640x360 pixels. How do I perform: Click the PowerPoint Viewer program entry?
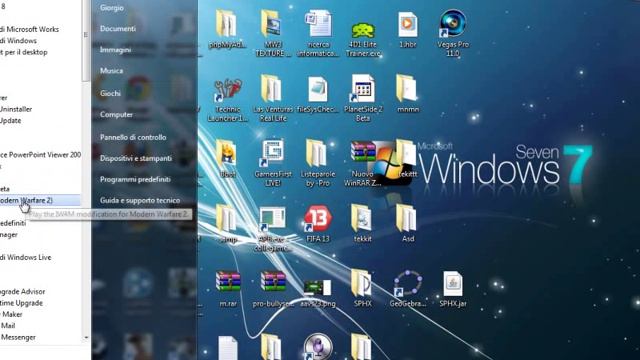click(40, 155)
